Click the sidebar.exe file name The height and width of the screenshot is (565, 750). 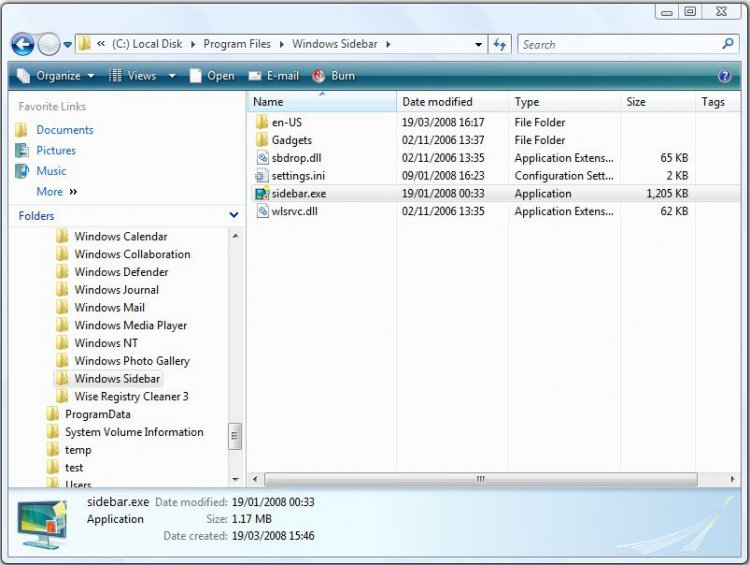pyautogui.click(x=299, y=193)
